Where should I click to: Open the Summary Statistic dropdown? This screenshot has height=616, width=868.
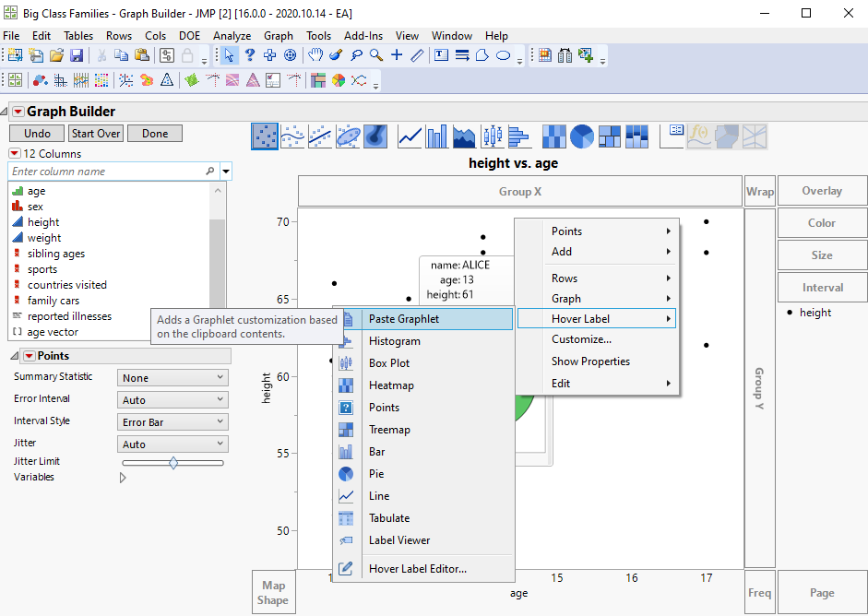click(x=173, y=378)
